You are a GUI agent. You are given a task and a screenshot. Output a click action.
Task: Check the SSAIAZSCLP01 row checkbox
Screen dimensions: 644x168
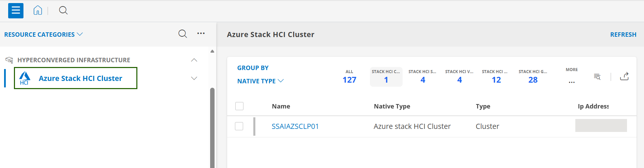[239, 126]
